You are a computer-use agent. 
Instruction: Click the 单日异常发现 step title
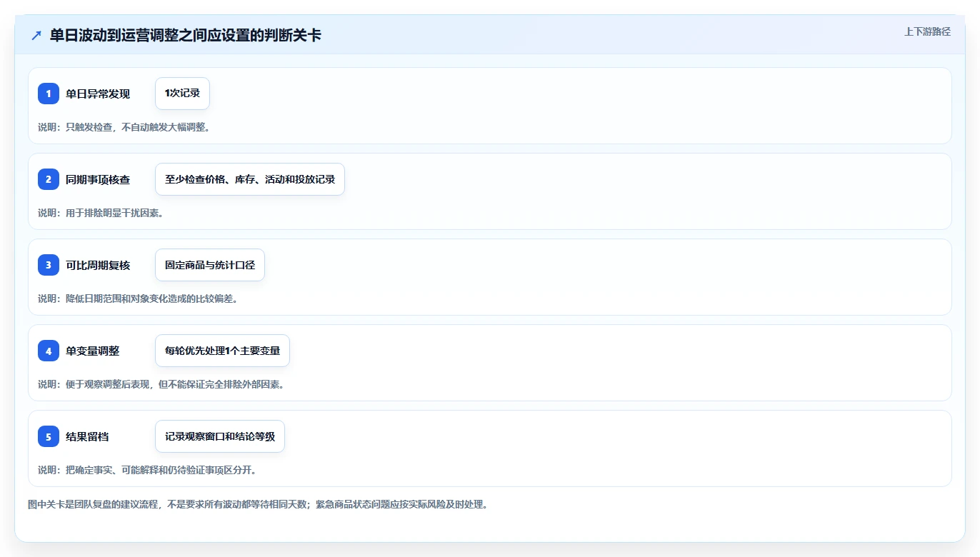coord(98,94)
